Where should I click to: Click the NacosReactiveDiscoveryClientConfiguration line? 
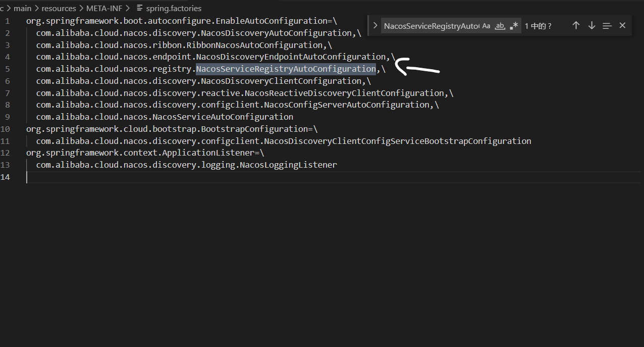[x=245, y=93]
